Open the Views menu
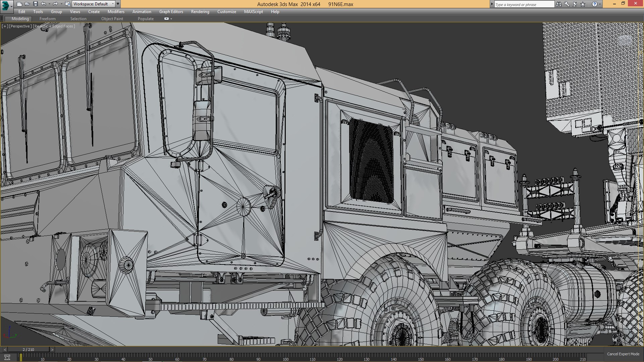644x362 pixels. coord(75,12)
